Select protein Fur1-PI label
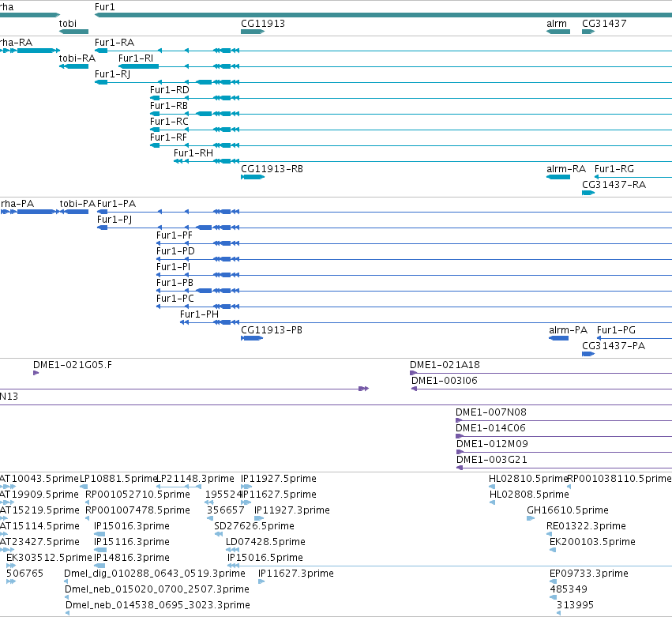Image resolution: width=672 pixels, height=617 pixels. pos(173,267)
